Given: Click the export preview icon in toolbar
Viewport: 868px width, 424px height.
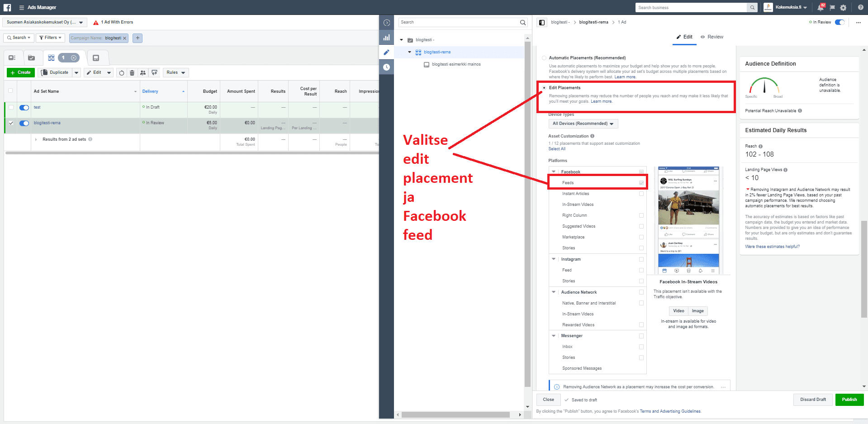Looking at the screenshot, I should click(155, 73).
